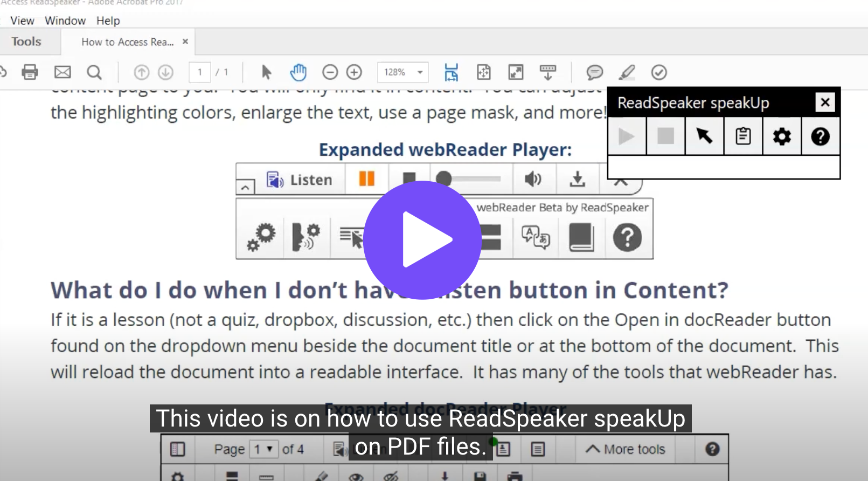The width and height of the screenshot is (868, 481).
Task: Activate the Hand pan tool
Action: (298, 72)
